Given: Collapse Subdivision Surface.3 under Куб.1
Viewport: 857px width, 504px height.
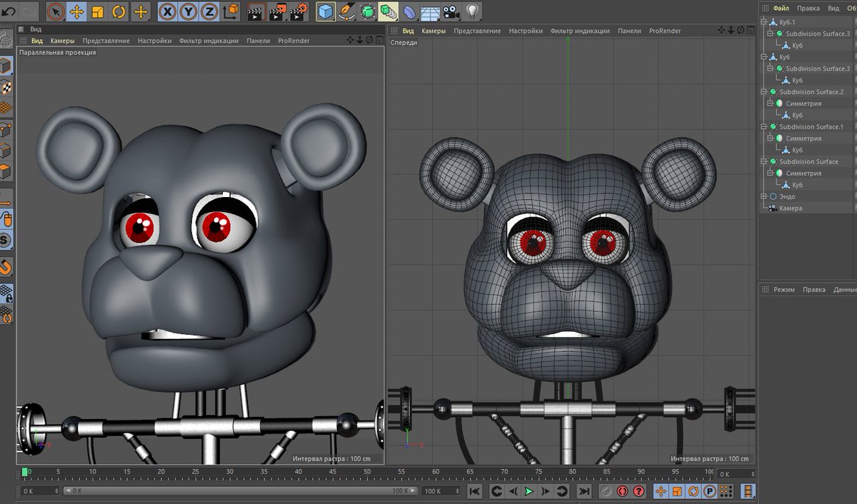Looking at the screenshot, I should pyautogui.click(x=771, y=34).
